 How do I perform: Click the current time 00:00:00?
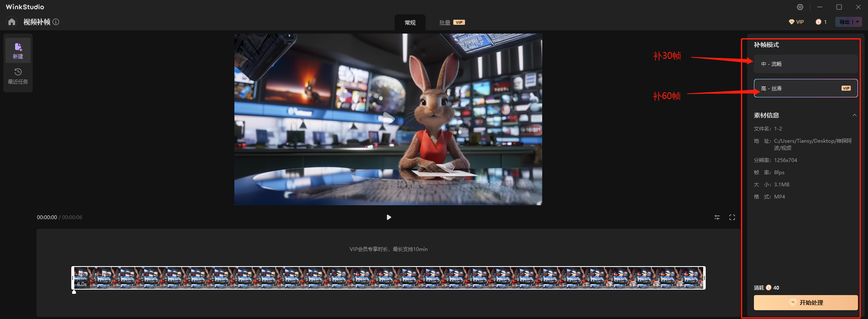click(47, 217)
